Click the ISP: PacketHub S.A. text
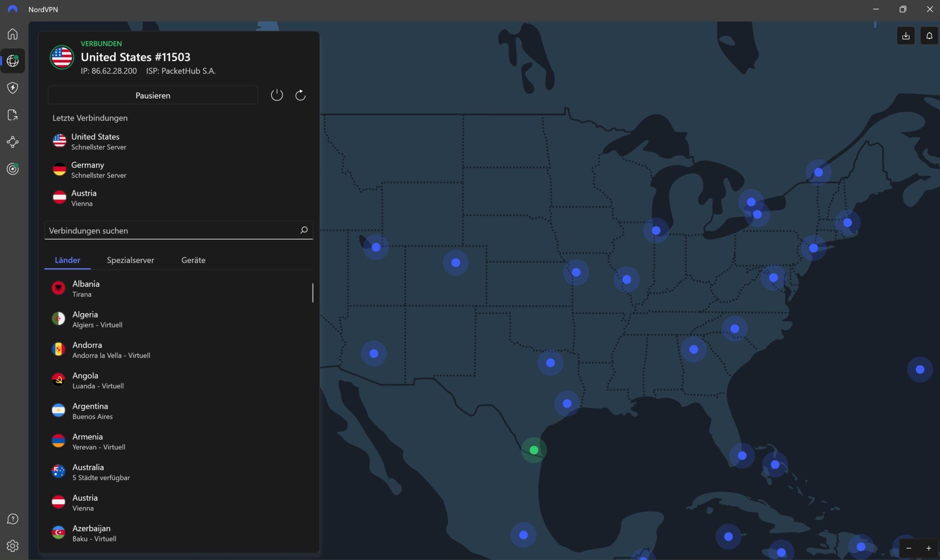 point(181,71)
